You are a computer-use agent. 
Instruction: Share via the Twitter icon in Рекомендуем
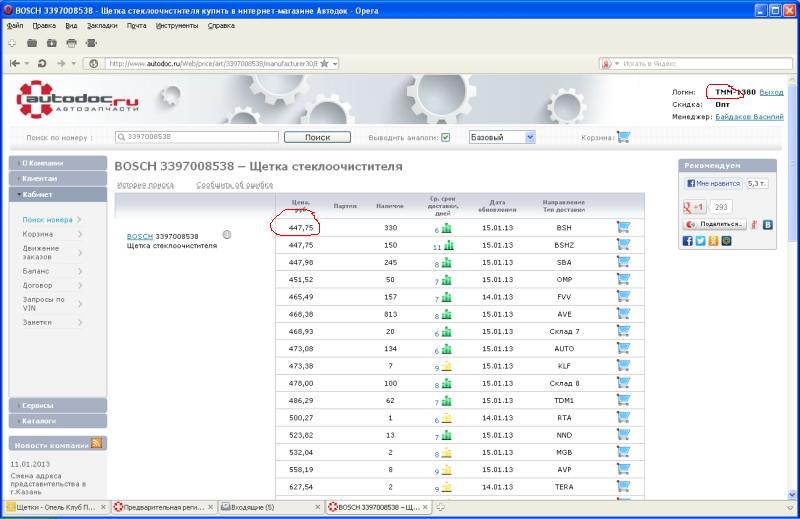point(701,240)
